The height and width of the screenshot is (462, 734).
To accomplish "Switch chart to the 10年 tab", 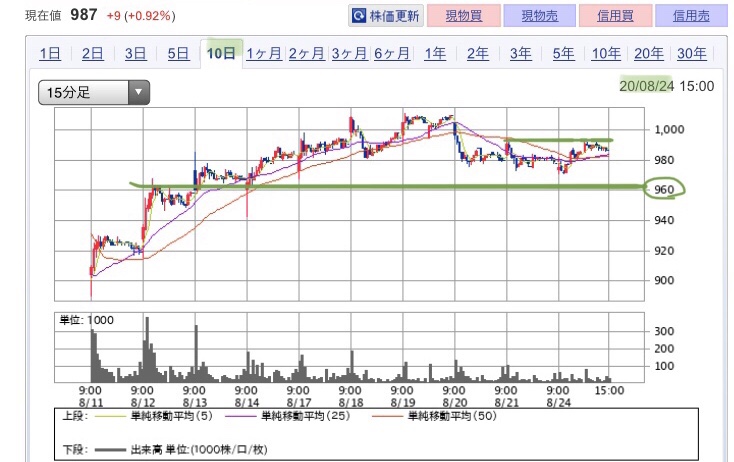I will pyautogui.click(x=606, y=53).
